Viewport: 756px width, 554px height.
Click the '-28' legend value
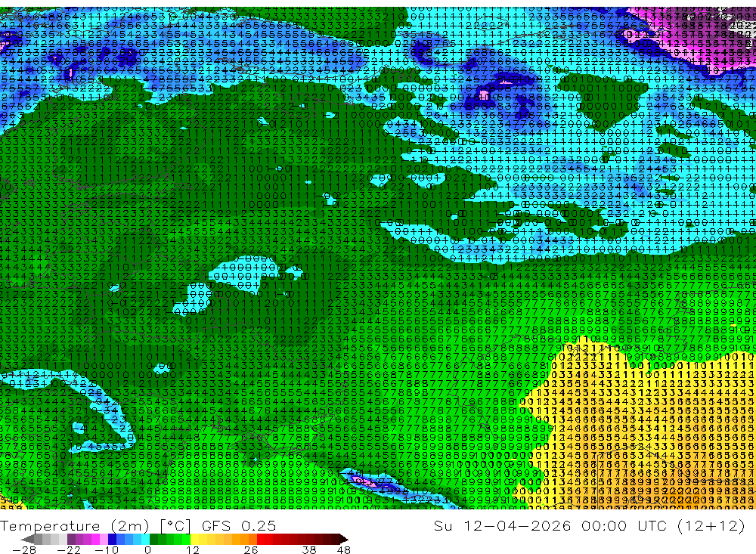click(x=24, y=550)
